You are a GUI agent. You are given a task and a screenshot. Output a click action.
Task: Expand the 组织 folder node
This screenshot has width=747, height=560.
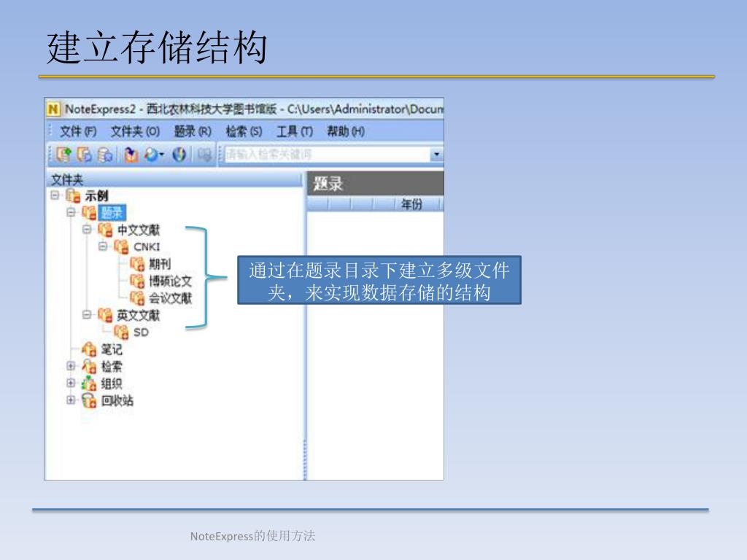pos(71,383)
